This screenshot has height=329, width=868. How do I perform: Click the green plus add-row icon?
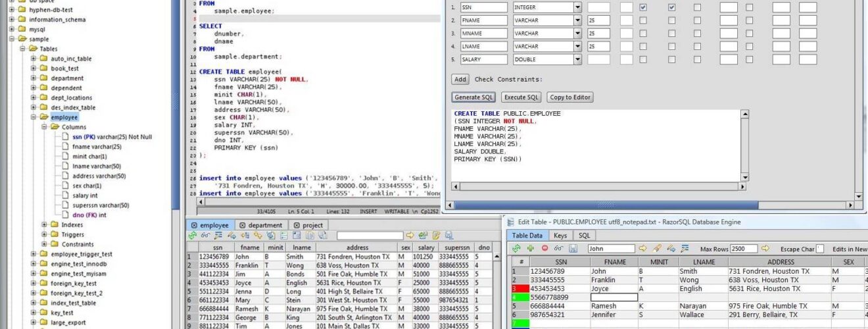(x=531, y=249)
